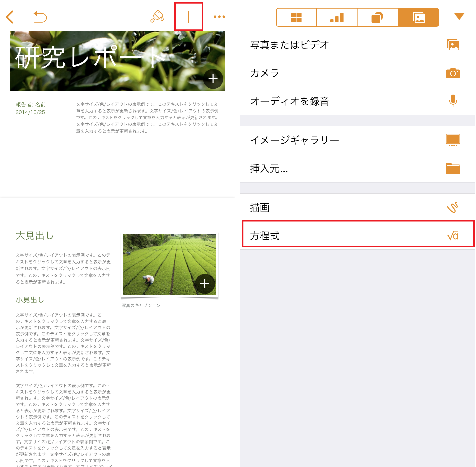Select paragraph under 大見出し heading
476x467 pixels.
pyautogui.click(x=63, y=269)
